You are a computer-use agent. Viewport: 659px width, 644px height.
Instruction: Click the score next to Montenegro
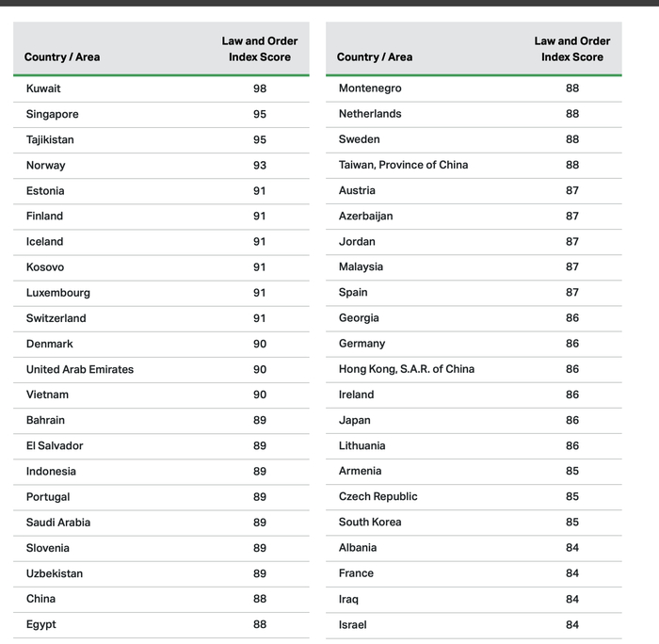click(572, 89)
